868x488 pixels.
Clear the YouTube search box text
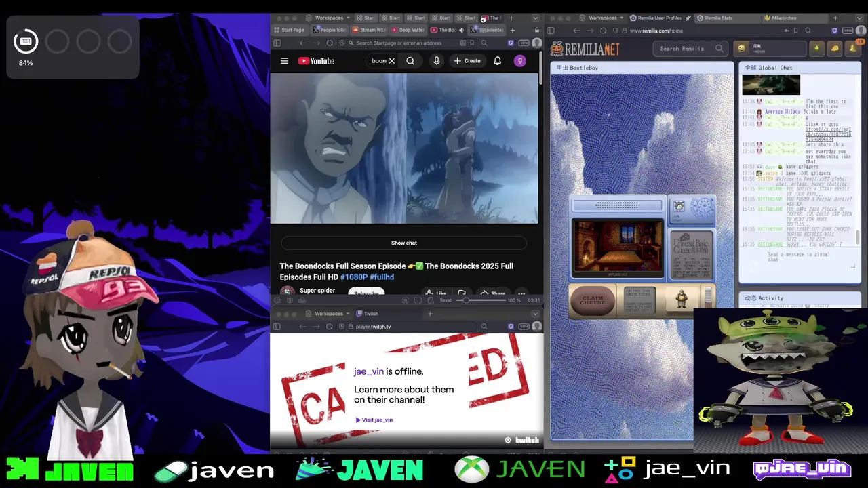coord(391,61)
